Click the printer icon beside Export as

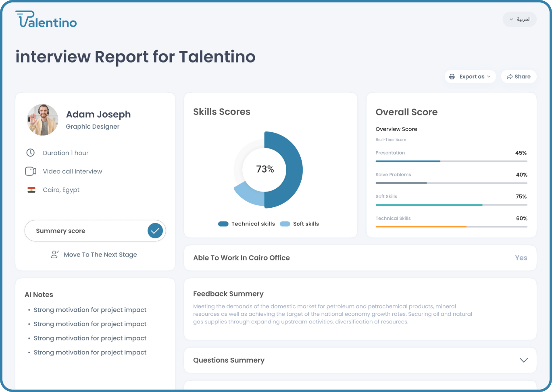(452, 77)
